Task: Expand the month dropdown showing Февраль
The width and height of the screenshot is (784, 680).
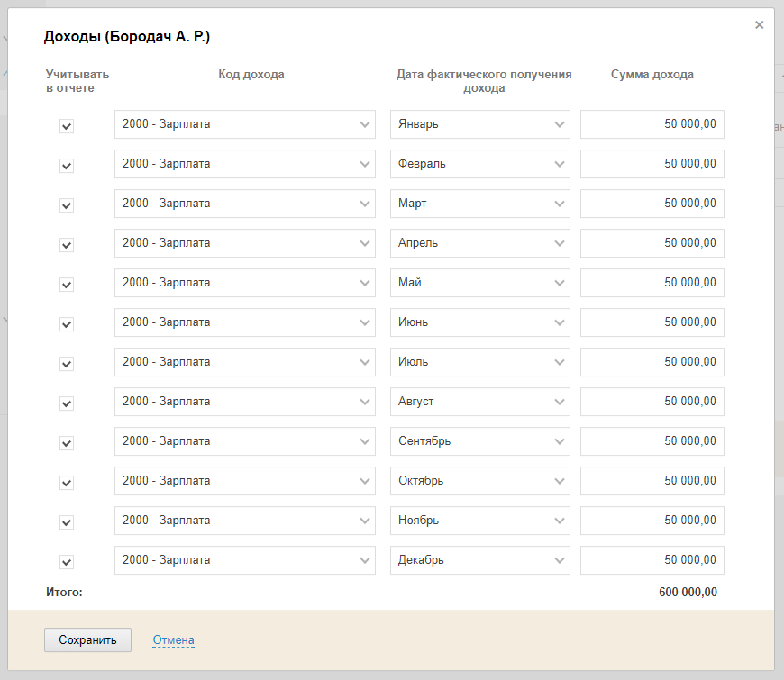Action: (479, 164)
